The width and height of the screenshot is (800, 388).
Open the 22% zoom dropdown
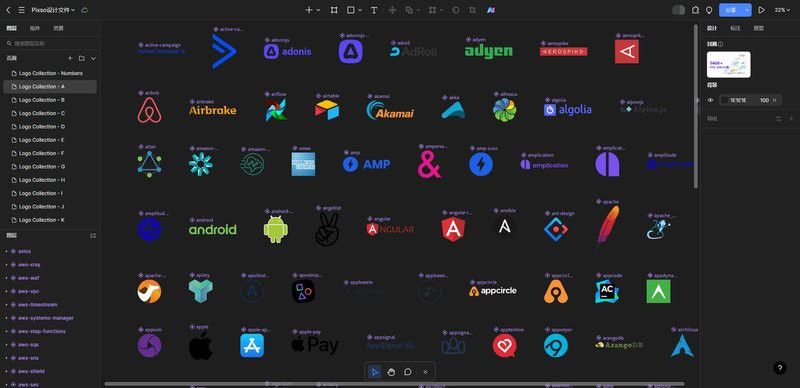tap(783, 10)
